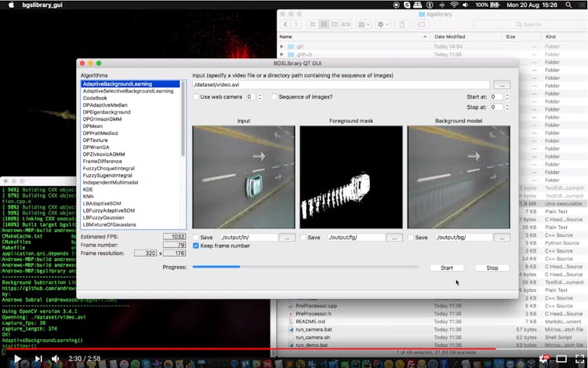The width and height of the screenshot is (588, 368).
Task: Select the KNN algorithm entry
Action: (89, 196)
